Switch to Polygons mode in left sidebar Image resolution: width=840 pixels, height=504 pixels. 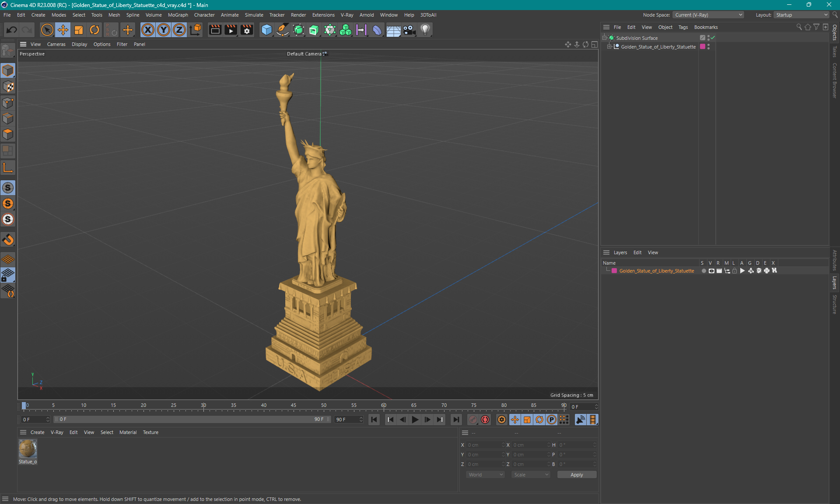[x=8, y=134]
